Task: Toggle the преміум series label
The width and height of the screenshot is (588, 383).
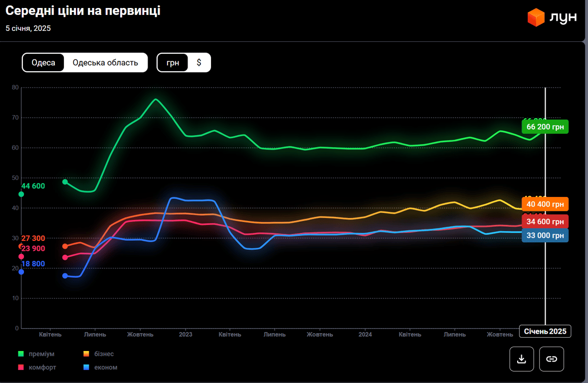Action: (x=42, y=354)
